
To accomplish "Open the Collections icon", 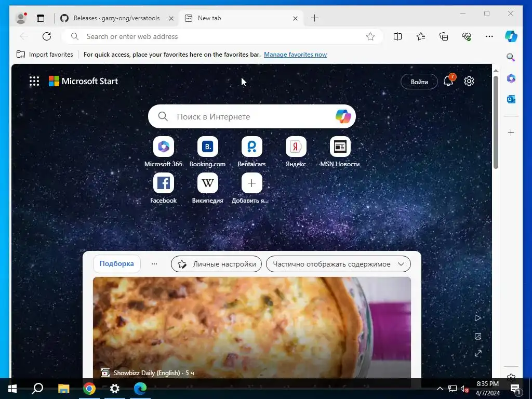I will click(444, 36).
